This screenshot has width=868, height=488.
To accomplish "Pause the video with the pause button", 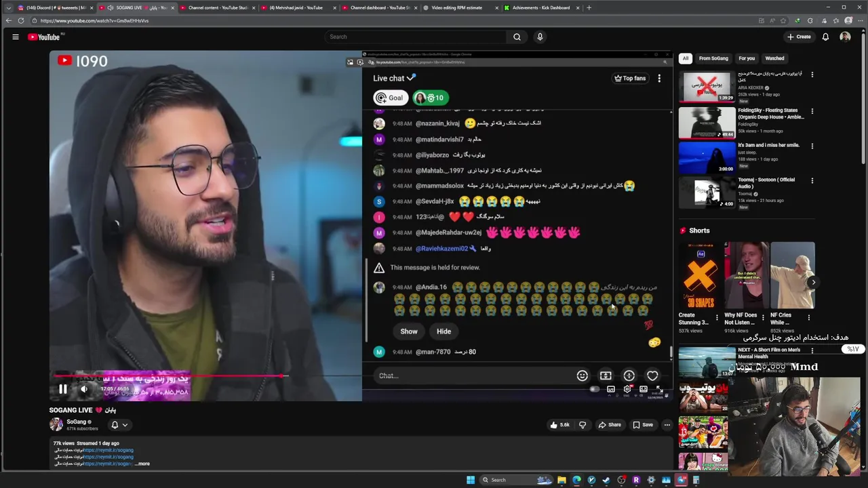I will pos(62,389).
